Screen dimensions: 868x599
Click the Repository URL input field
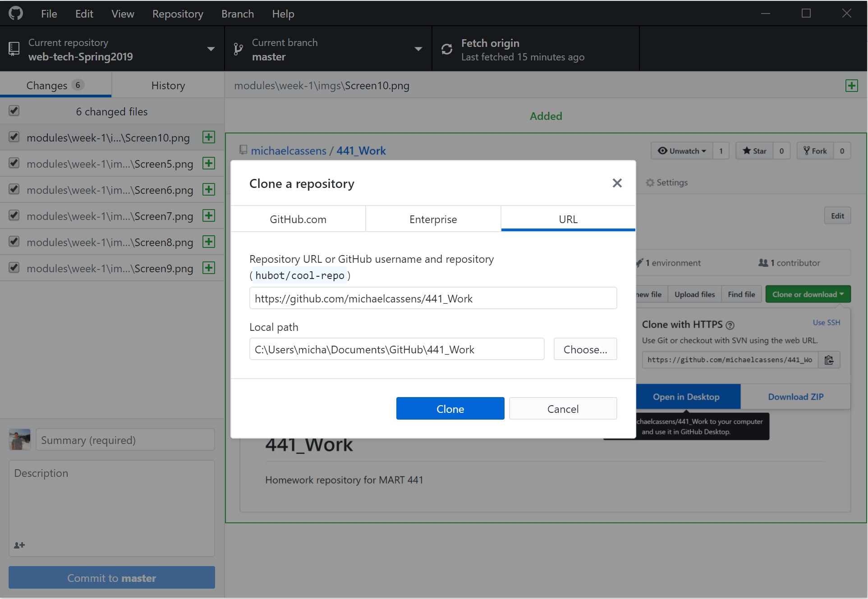[x=433, y=298]
